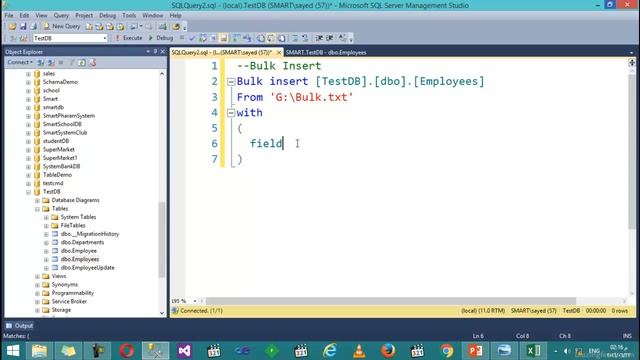Viewport: 640px width, 360px height.
Task: Open the File menu
Action: pos(9,15)
